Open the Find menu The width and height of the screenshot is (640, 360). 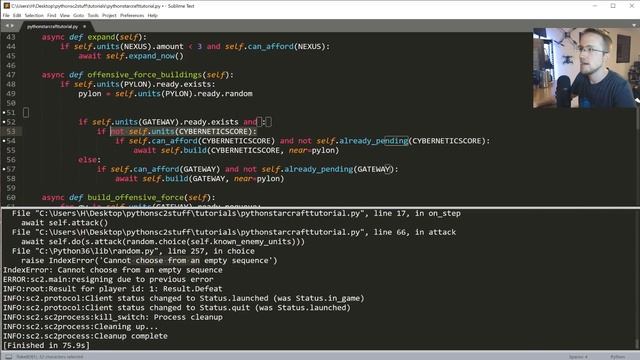click(x=51, y=16)
